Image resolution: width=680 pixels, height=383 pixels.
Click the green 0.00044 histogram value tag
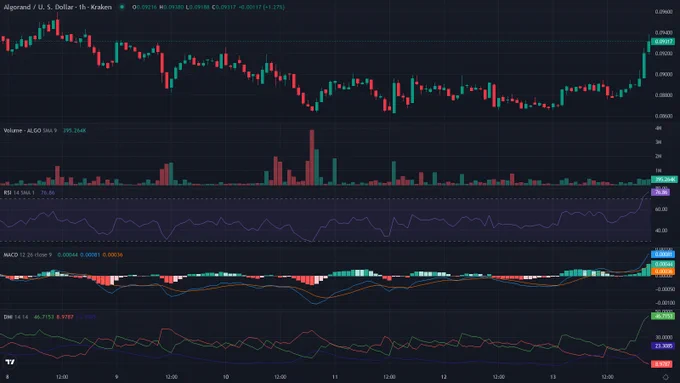pos(663,264)
